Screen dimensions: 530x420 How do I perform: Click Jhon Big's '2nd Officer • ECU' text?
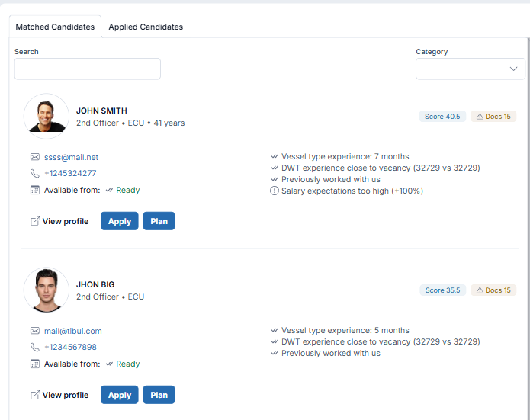coord(110,297)
